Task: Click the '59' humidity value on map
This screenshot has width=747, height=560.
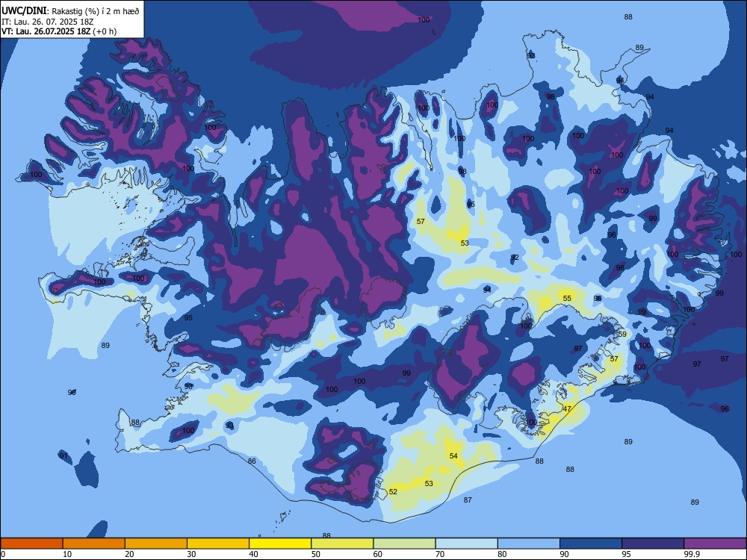Action: pyautogui.click(x=622, y=335)
